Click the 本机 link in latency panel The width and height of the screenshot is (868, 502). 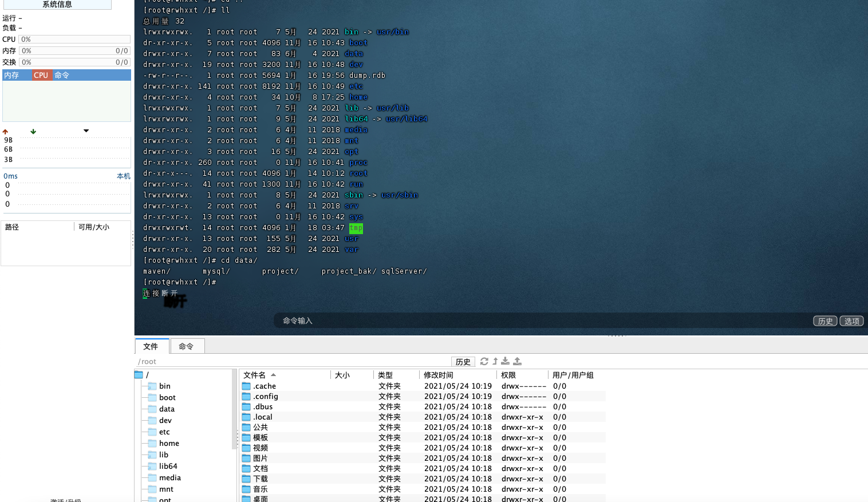coord(123,176)
